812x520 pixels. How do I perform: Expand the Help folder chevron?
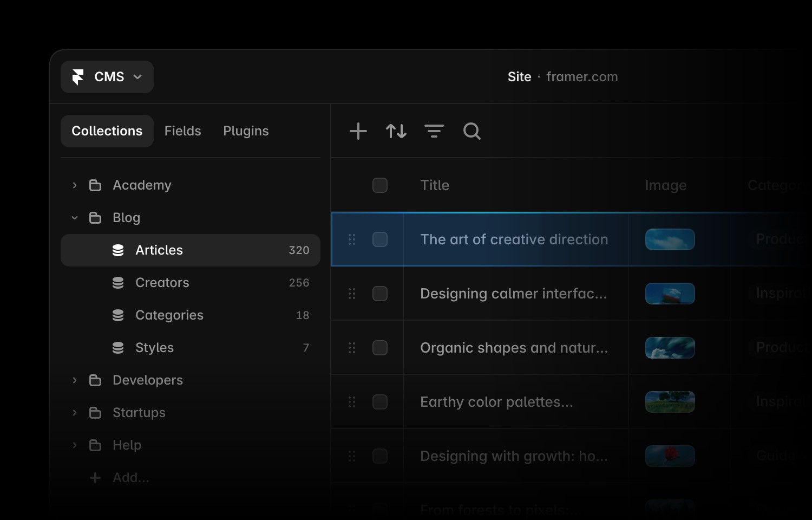[75, 445]
